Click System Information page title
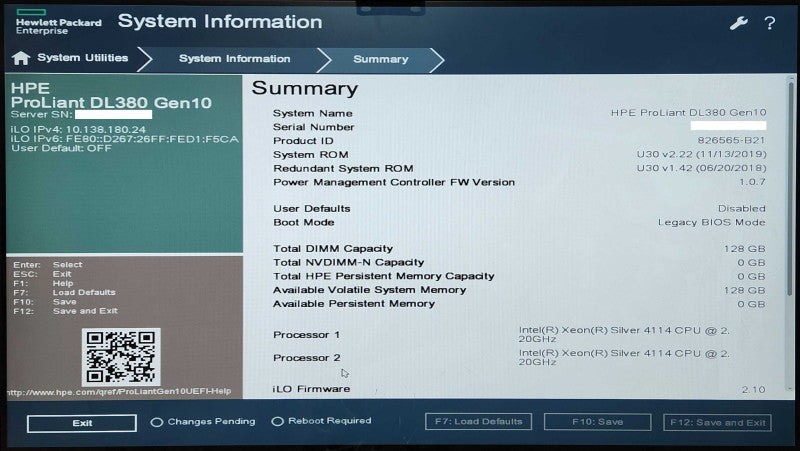 (x=220, y=21)
